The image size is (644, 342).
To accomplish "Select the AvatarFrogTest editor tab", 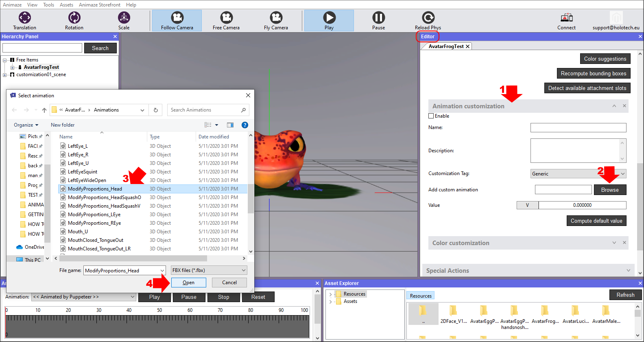I will pos(446,46).
